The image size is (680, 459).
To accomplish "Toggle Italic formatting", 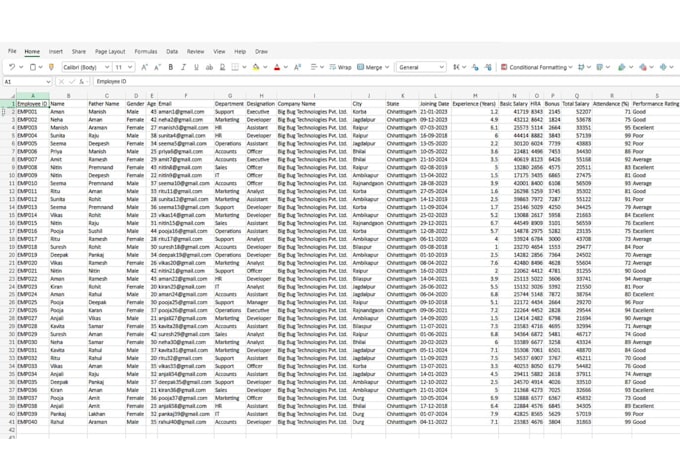I will (x=183, y=67).
